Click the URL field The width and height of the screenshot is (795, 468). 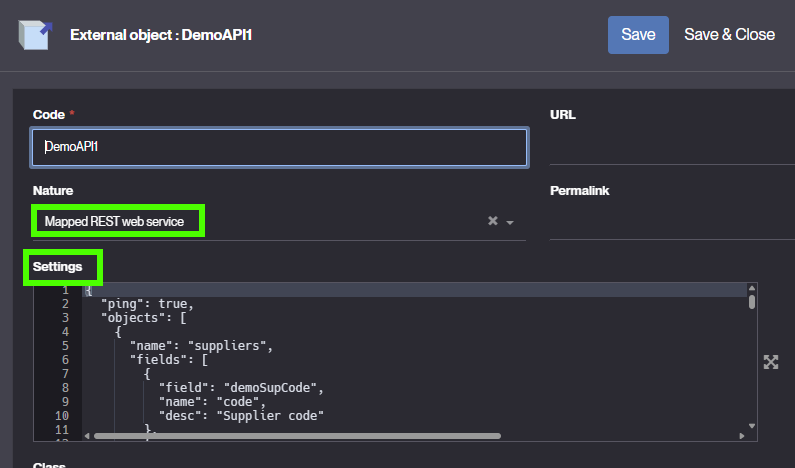[x=672, y=147]
